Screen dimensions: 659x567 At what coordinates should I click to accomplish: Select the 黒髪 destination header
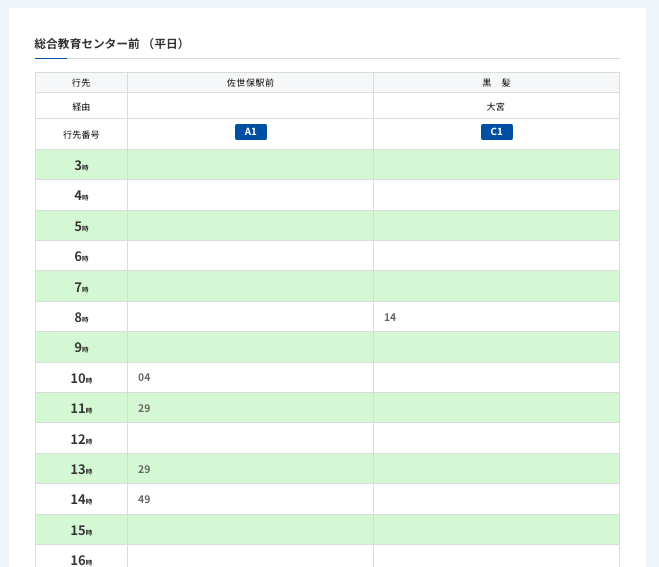click(x=496, y=83)
